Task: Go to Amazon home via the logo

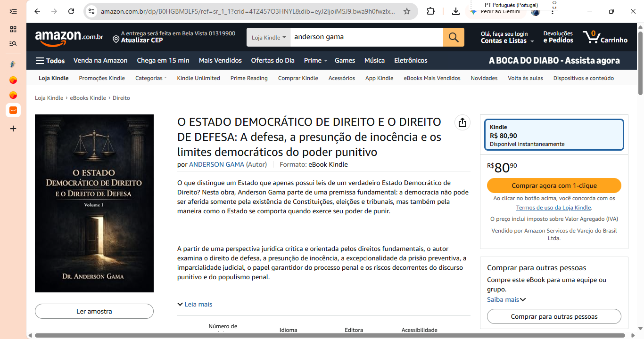Action: point(69,38)
